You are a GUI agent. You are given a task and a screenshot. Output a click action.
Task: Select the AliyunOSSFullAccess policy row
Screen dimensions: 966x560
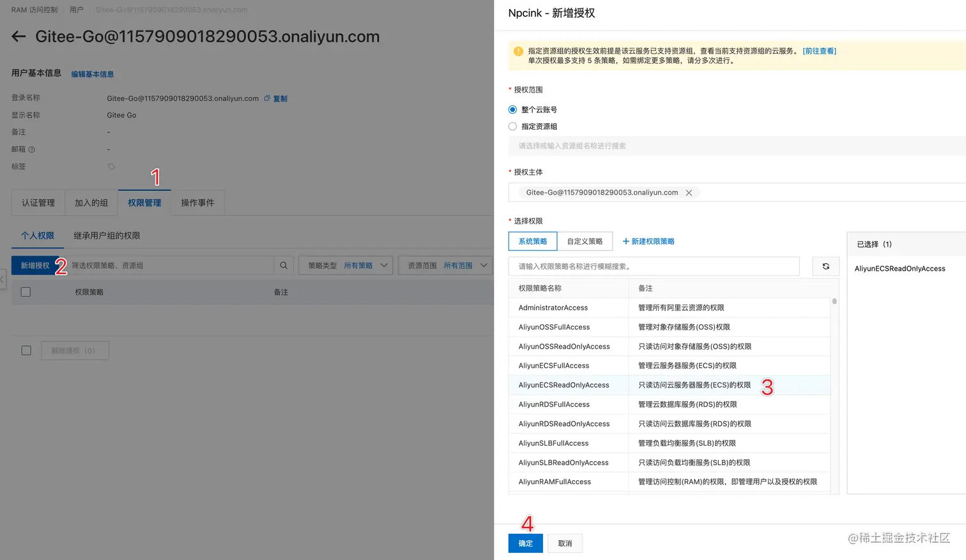click(670, 327)
